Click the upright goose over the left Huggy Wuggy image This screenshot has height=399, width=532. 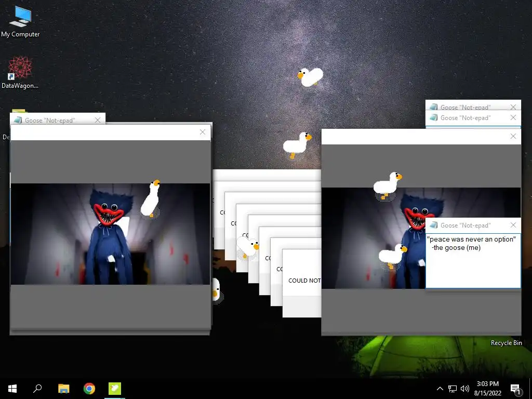(x=150, y=198)
